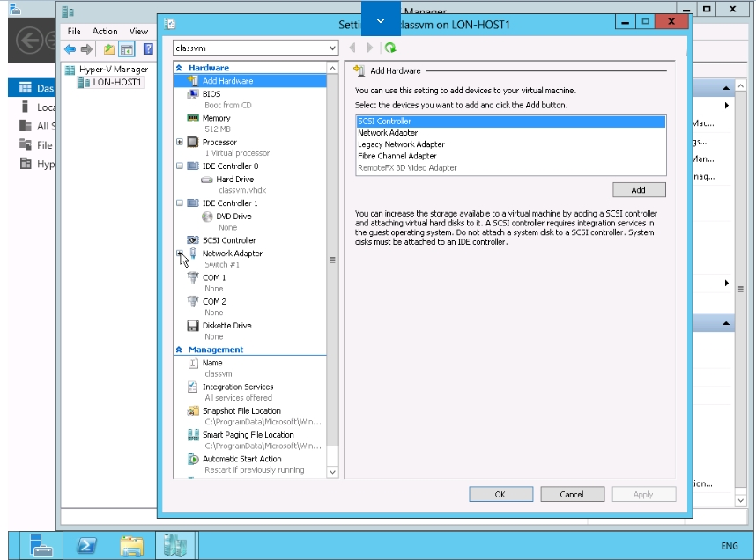Click the Add button
The height and width of the screenshot is (560, 756).
pyautogui.click(x=639, y=190)
